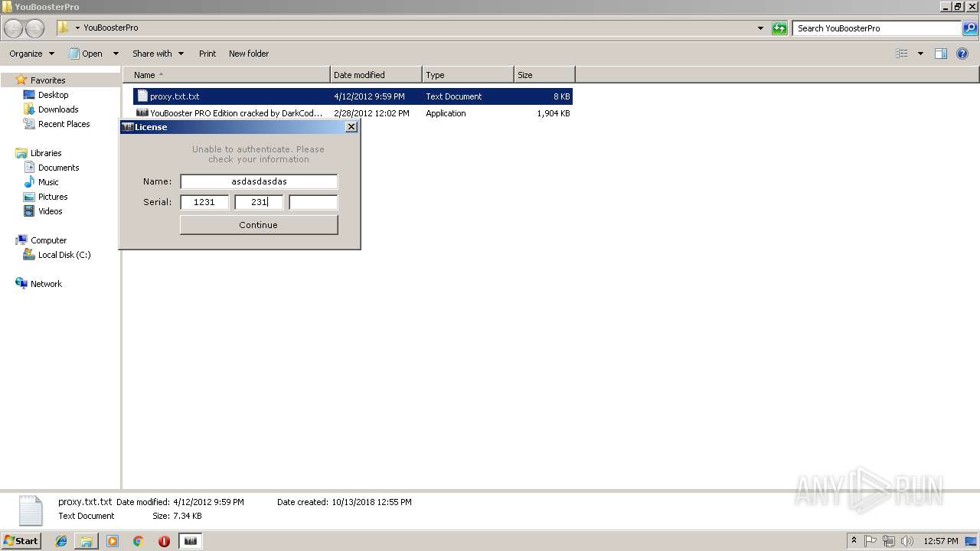The image size is (980, 551).
Task: Click the second Serial field
Action: pos(259,202)
